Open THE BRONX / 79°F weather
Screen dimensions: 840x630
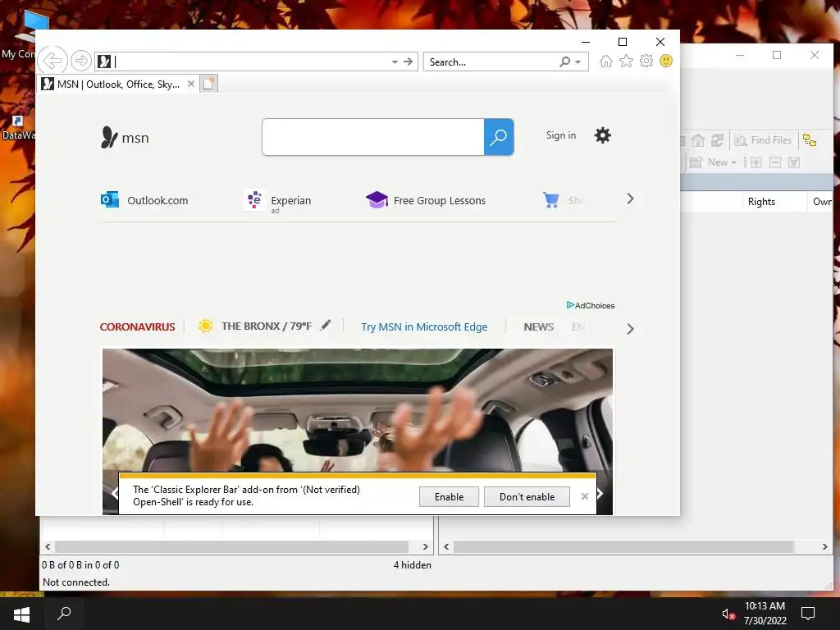pyautogui.click(x=255, y=326)
